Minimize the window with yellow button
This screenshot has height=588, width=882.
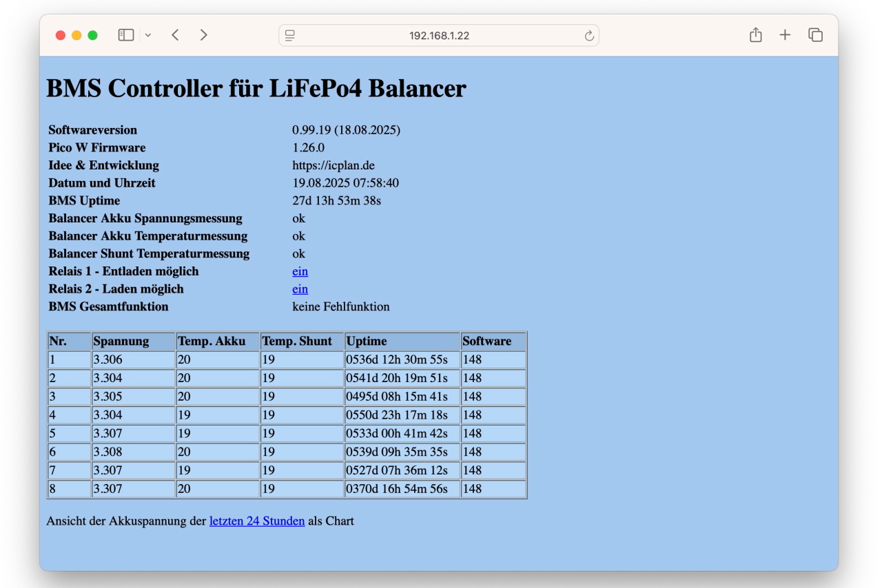[76, 35]
